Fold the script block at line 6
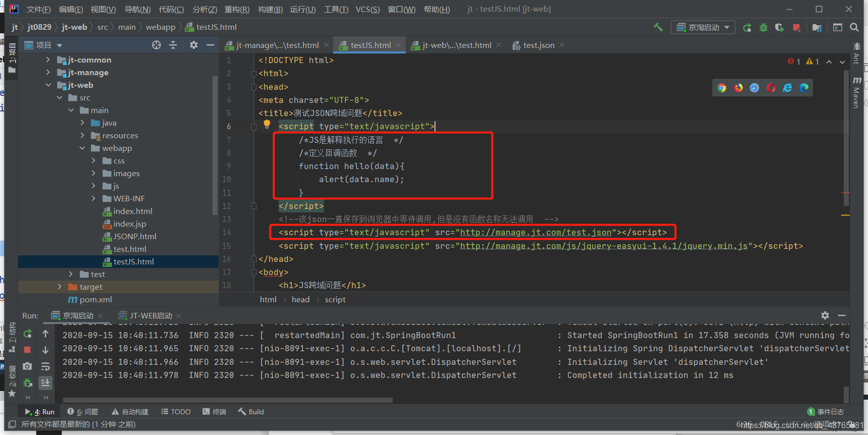 click(x=254, y=127)
